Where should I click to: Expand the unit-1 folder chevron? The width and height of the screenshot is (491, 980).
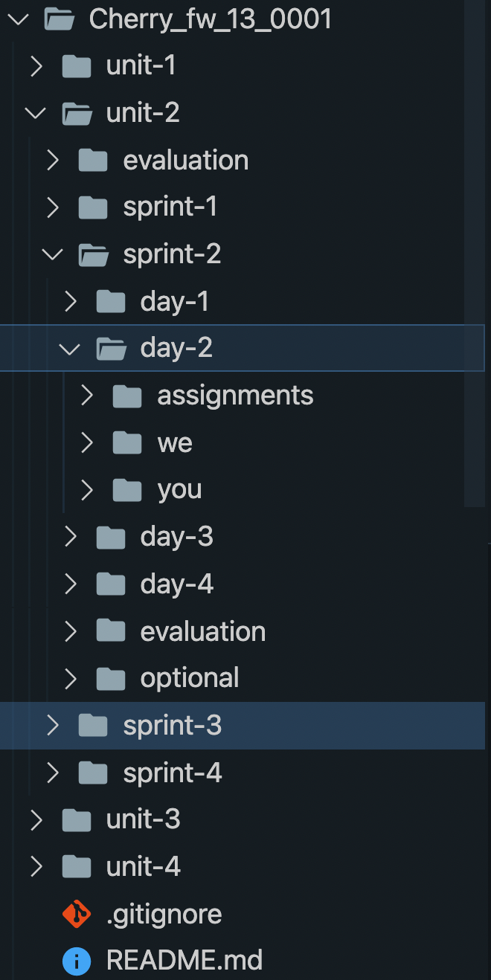[x=35, y=66]
